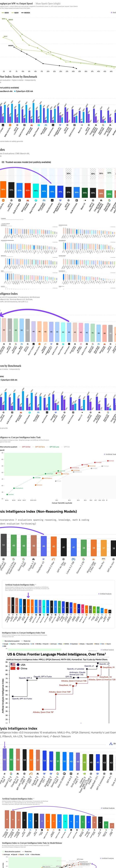
Task: Click 'Anthropic, Claude Sonnet (Jun '24)' label
Action: pyautogui.click(x=77, y=673)
